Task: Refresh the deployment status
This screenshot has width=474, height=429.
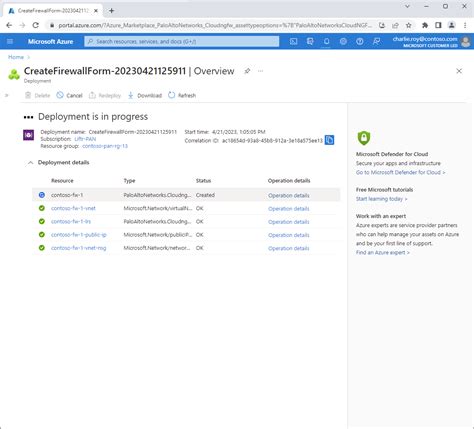Action: 182,95
